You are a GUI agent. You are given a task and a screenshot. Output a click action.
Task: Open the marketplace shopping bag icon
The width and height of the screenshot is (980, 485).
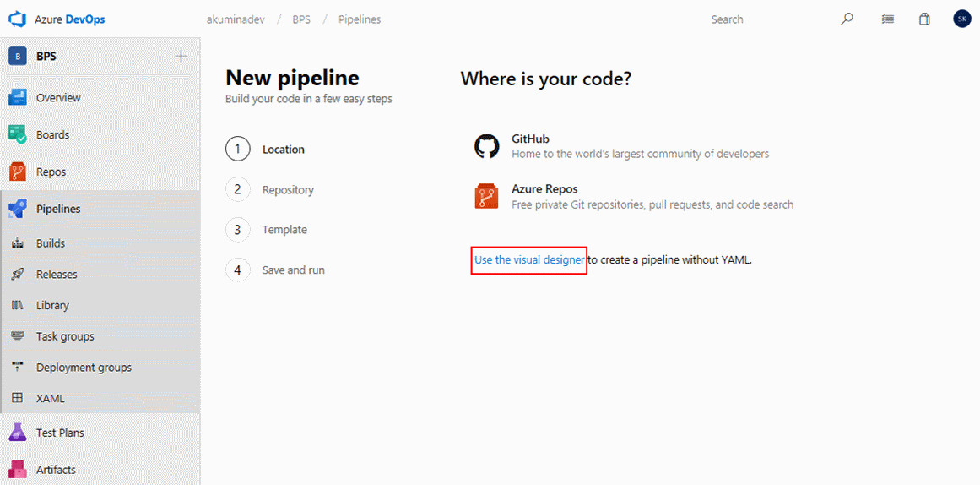click(924, 19)
